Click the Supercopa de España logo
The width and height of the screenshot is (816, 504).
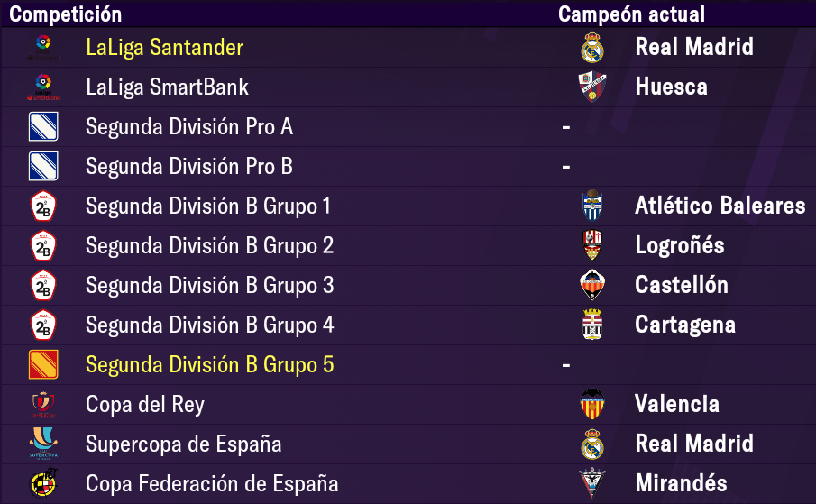coord(43,444)
